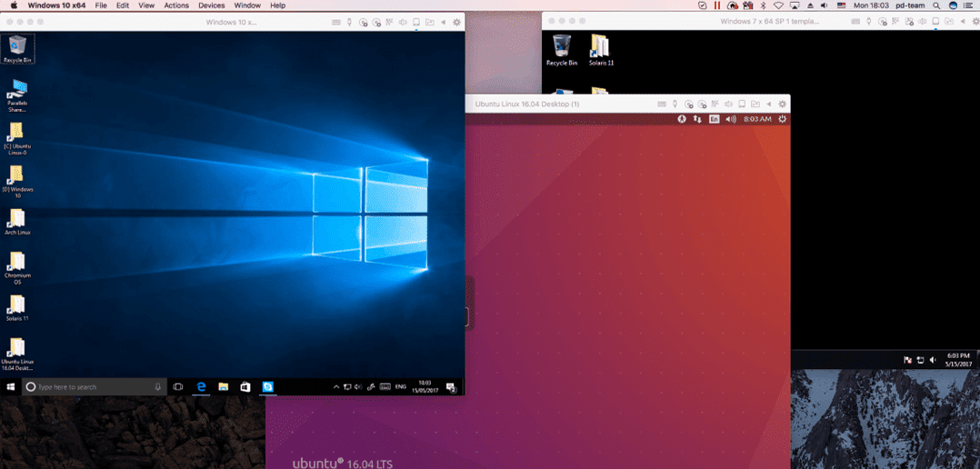Click the Windows 7 tray volume icon
This screenshot has height=469, width=980.
(x=933, y=360)
